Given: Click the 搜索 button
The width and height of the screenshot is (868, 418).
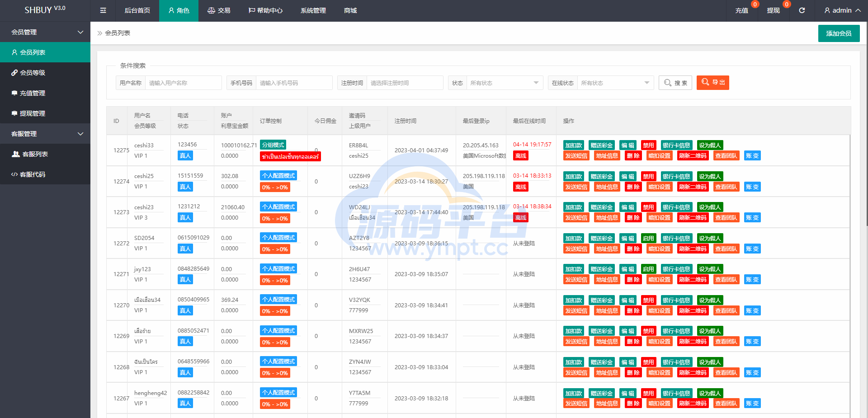Looking at the screenshot, I should tap(675, 83).
